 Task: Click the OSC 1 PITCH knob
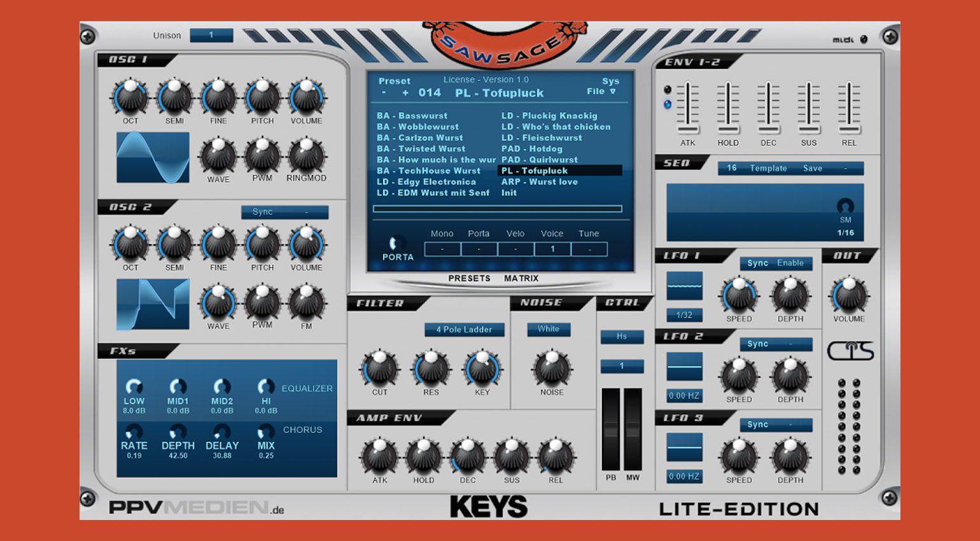262,97
